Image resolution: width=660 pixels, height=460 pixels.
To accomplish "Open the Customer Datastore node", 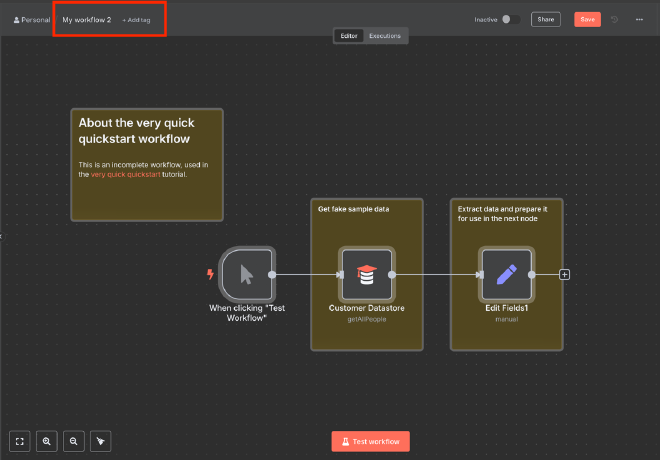I will click(x=366, y=274).
